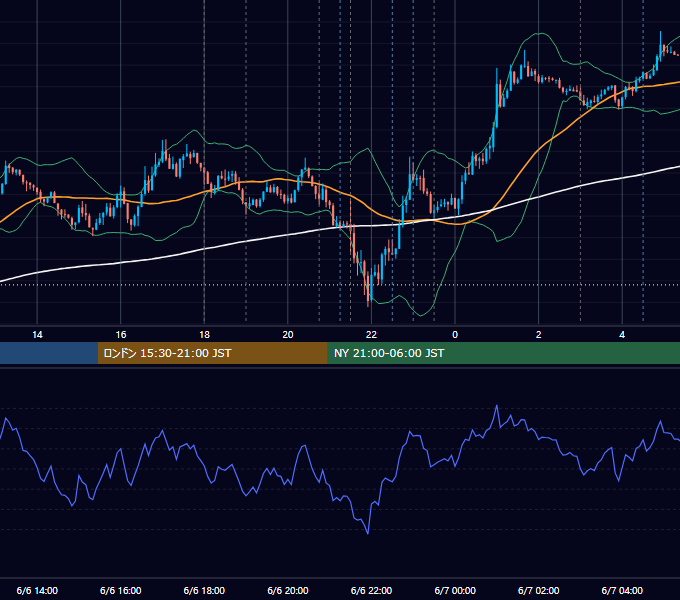Click the blue session bar before the London session
Screen dimensions: 680x600
point(49,353)
